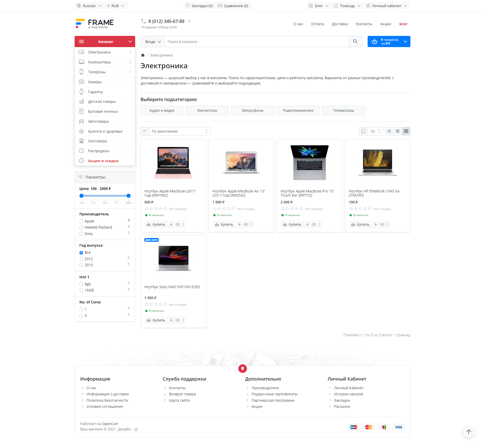Click the price slider track
The image size is (485, 448).
point(105,196)
